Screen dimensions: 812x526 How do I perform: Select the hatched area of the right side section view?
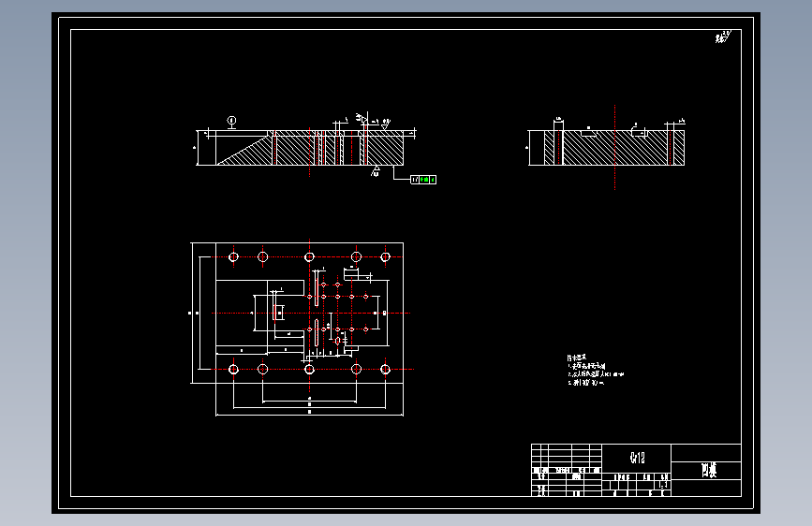pos(614,148)
